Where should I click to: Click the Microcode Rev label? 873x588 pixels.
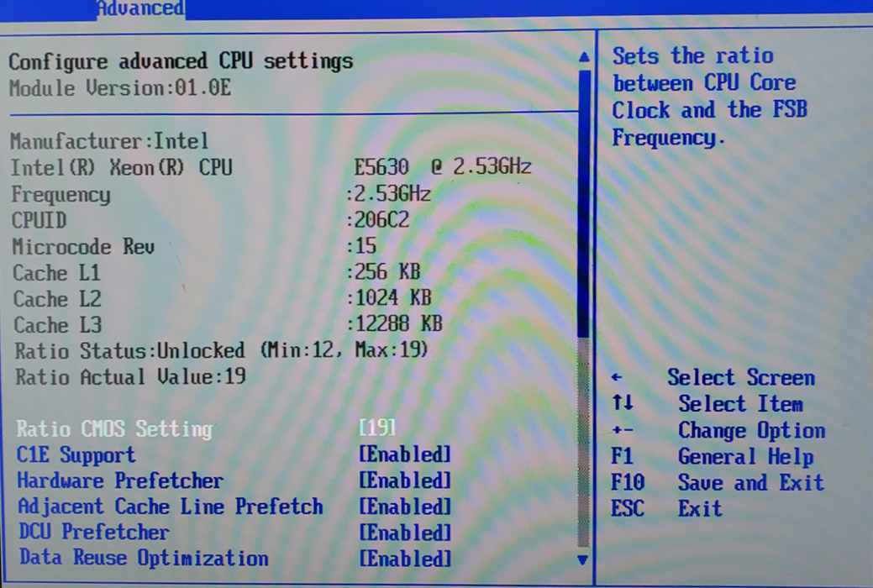click(x=83, y=247)
